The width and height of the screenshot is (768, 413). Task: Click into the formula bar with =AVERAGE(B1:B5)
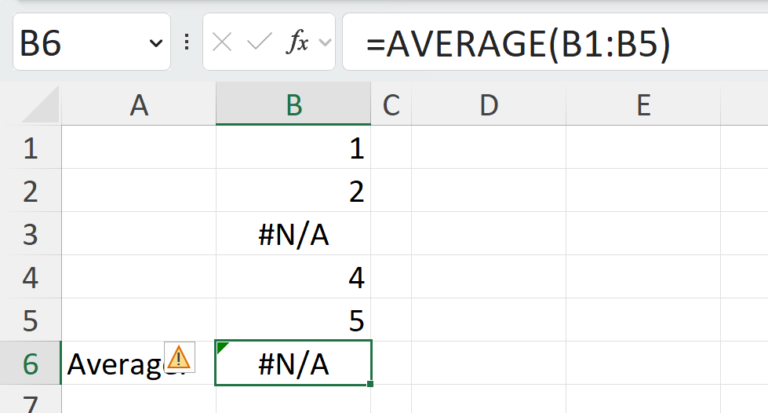click(555, 42)
